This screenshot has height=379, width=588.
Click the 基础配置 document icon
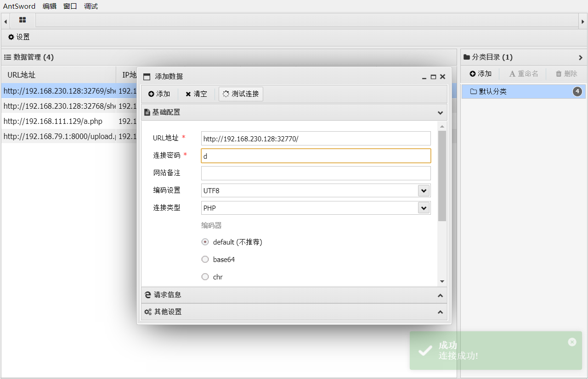147,112
